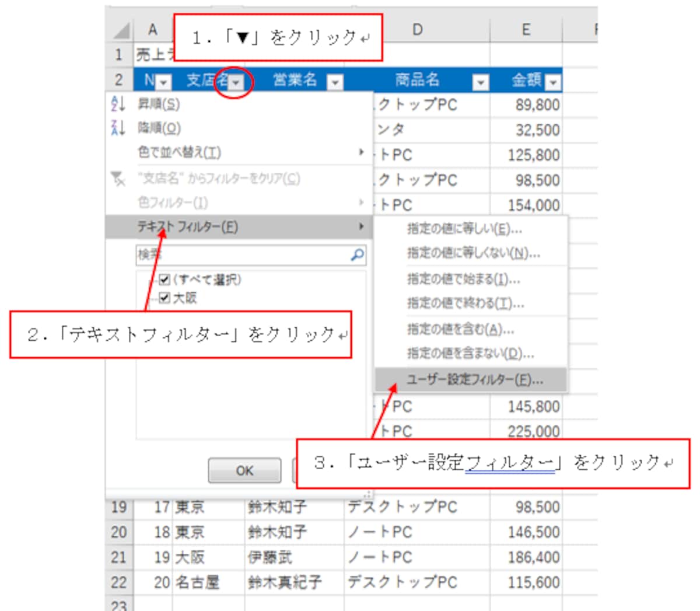Click デスクトップPC cell in row 22
The image size is (700, 611).
pyautogui.click(x=417, y=582)
